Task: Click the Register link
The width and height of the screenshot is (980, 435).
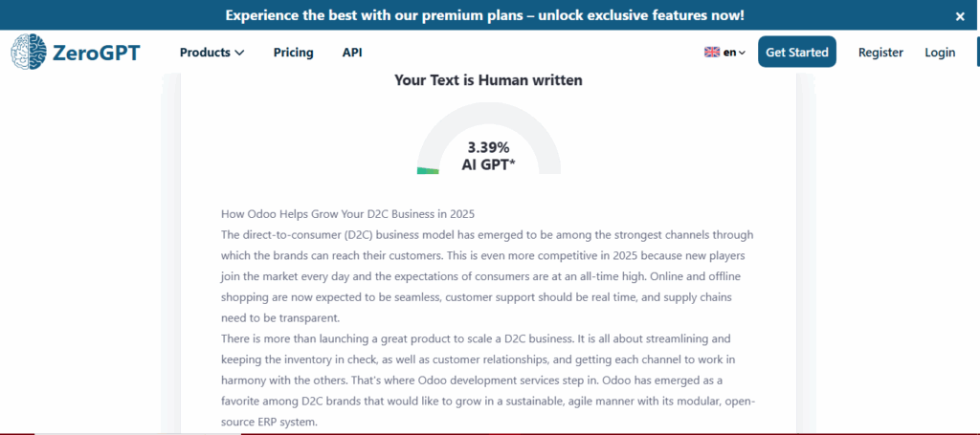Action: [x=880, y=53]
